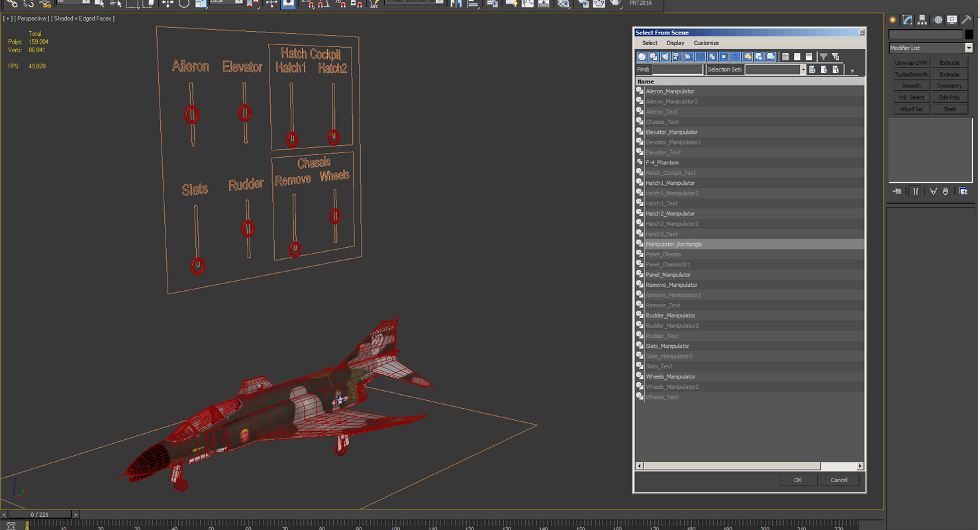Click the object name field in Modify panel
This screenshot has width=980, height=530.
tap(925, 34)
